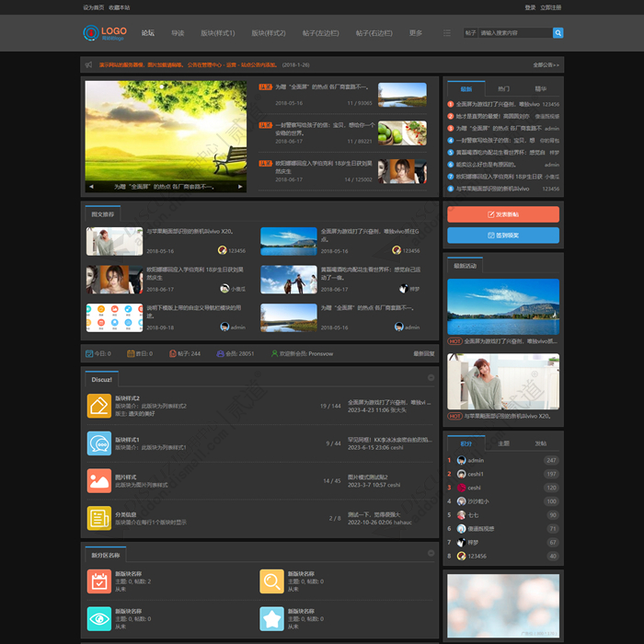Collapse the 新分区名称 category section

click(431, 553)
